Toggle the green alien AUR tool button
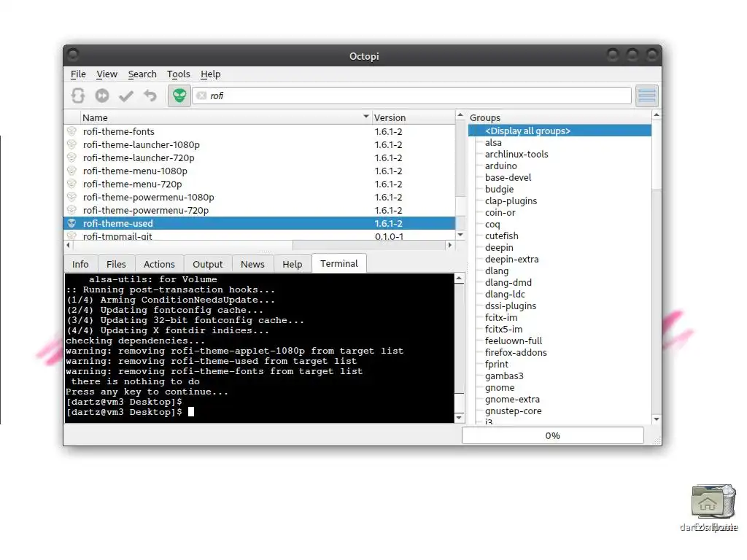Screen dimensions: 747x560 179,96
